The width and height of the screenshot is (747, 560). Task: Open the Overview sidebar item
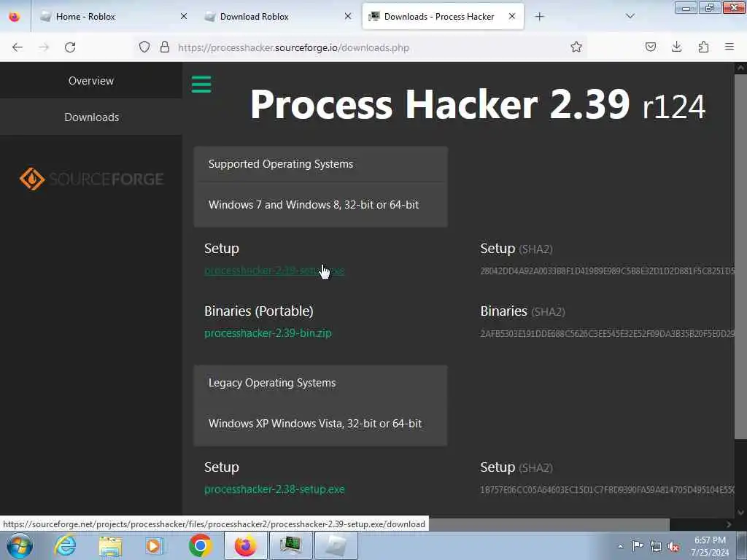coord(91,80)
